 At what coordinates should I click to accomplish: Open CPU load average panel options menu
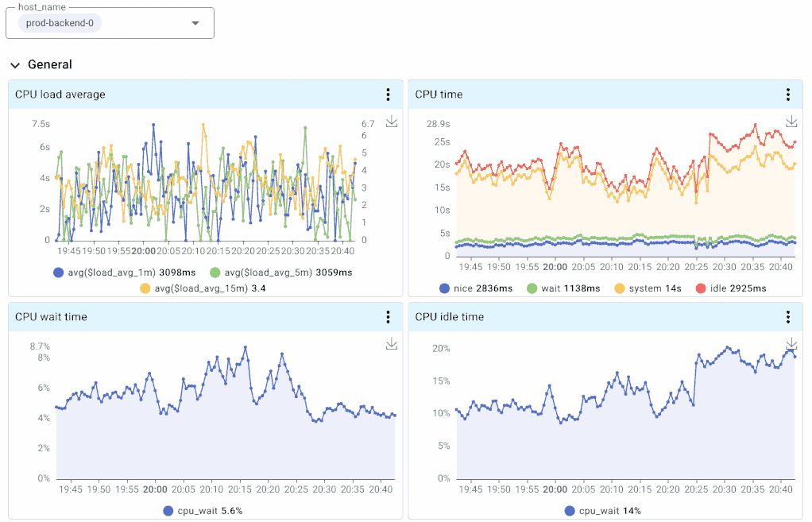click(x=387, y=94)
